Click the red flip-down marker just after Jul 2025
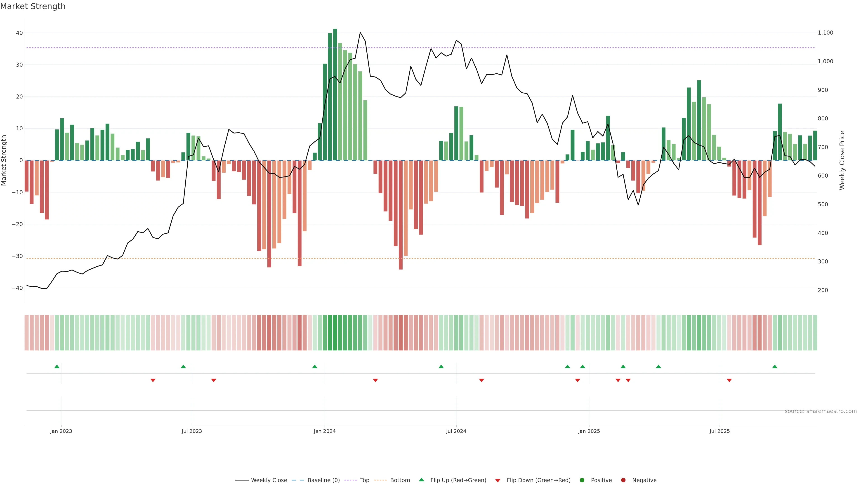Viewport: 868px width, 488px height. [x=729, y=380]
